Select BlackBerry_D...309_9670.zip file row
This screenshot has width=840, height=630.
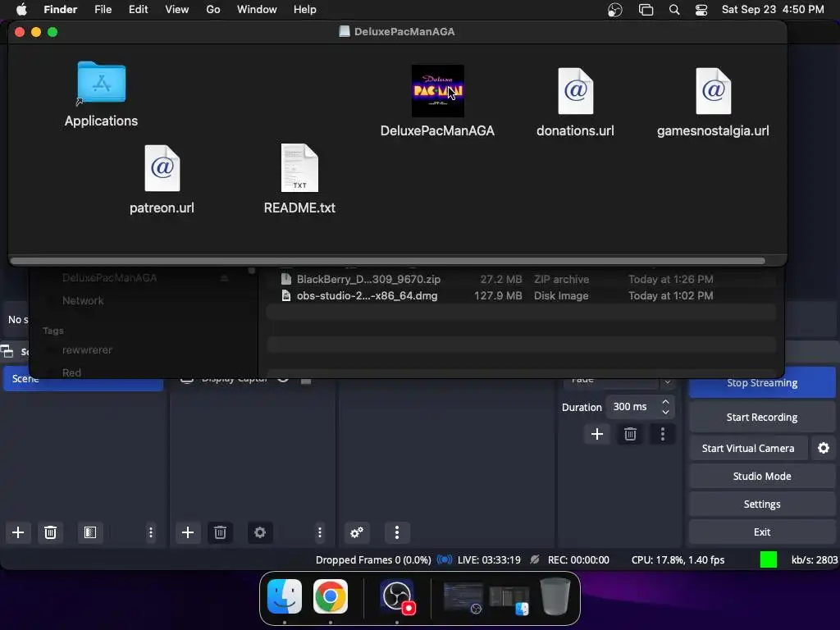[x=521, y=279]
